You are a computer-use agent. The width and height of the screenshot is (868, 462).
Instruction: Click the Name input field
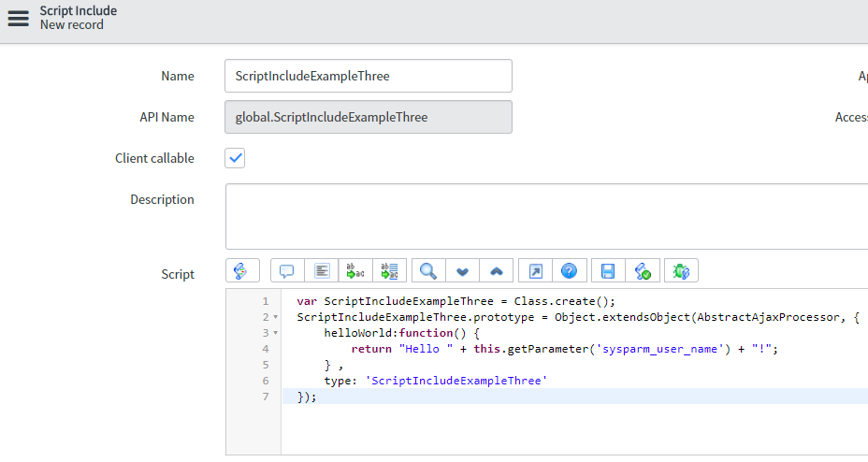tap(369, 76)
